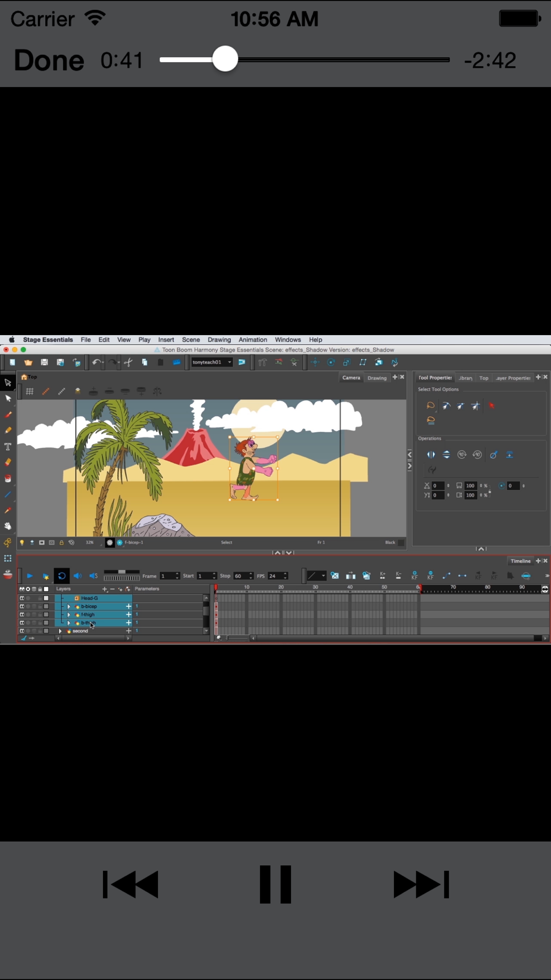Screen dimensions: 551x980
Task: Click the FPS 24 stepper
Action: pyautogui.click(x=285, y=576)
